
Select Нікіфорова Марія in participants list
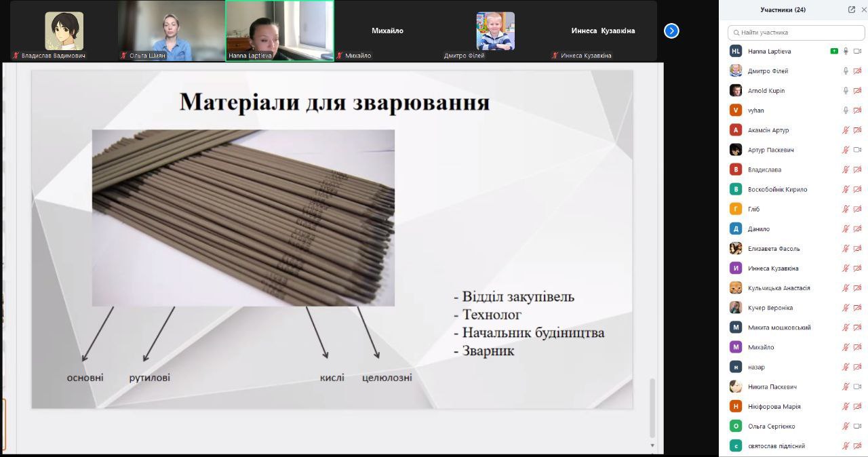tap(774, 406)
